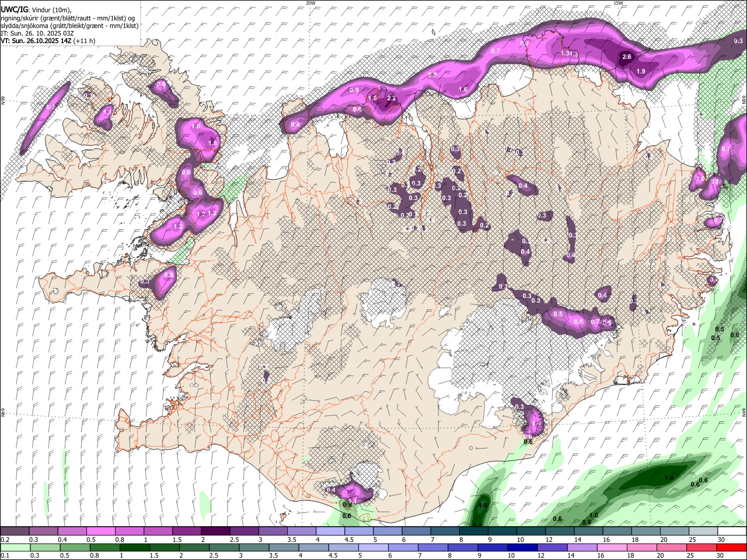747x560 pixels.
Task: Select the 'rigning/skúrir' legend description line
Action: pyautogui.click(x=68, y=17)
